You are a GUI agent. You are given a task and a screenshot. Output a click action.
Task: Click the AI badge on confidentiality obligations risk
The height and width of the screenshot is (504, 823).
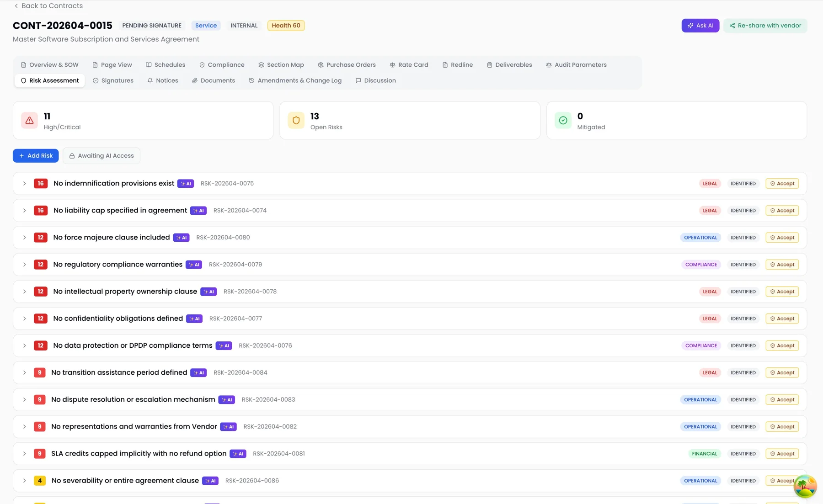pyautogui.click(x=194, y=319)
